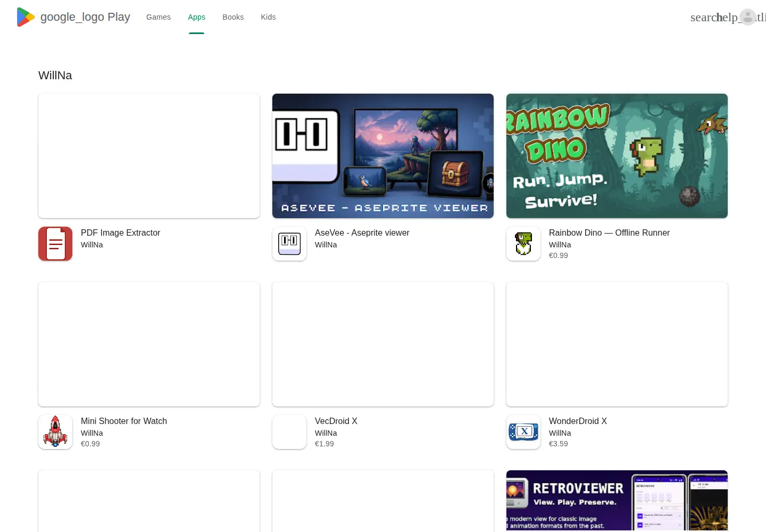Click the PDF Image Extractor app icon
The height and width of the screenshot is (532, 766).
click(55, 244)
